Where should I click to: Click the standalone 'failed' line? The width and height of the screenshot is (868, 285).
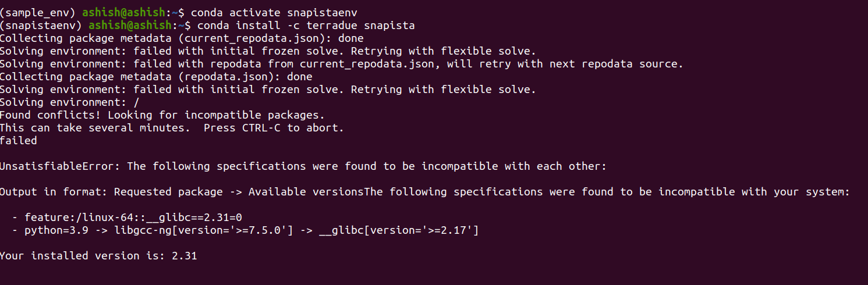pyautogui.click(x=19, y=141)
